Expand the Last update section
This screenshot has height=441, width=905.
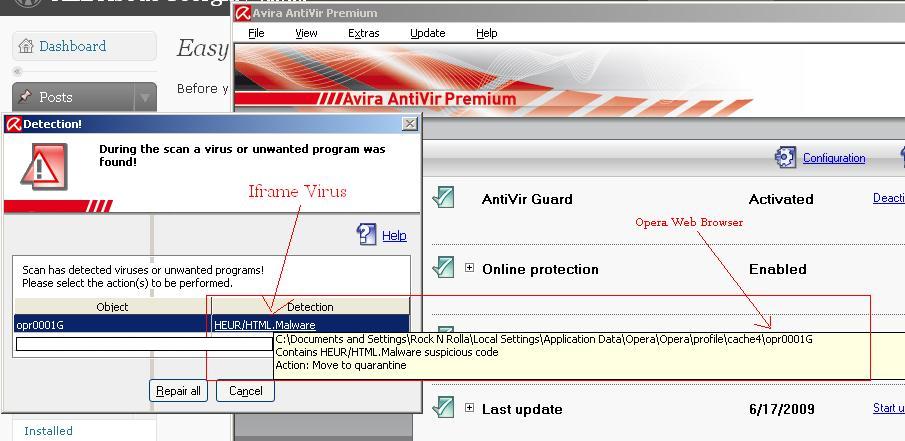click(469, 408)
